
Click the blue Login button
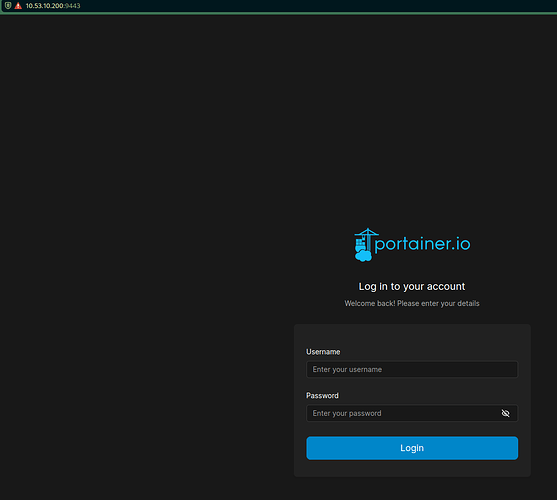pyautogui.click(x=412, y=448)
